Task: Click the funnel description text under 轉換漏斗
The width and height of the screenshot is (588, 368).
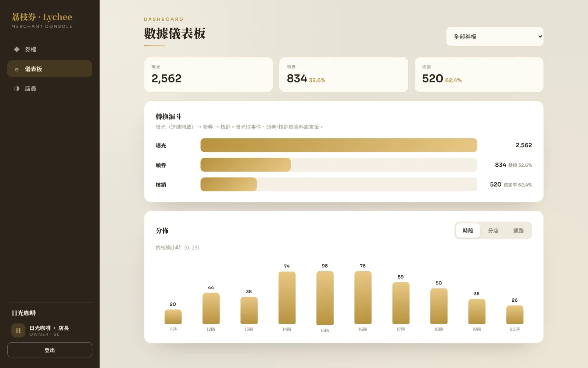Action: point(240,127)
